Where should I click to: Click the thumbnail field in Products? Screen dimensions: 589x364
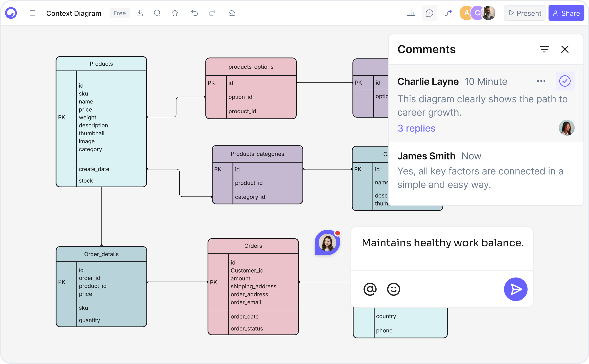(91, 133)
